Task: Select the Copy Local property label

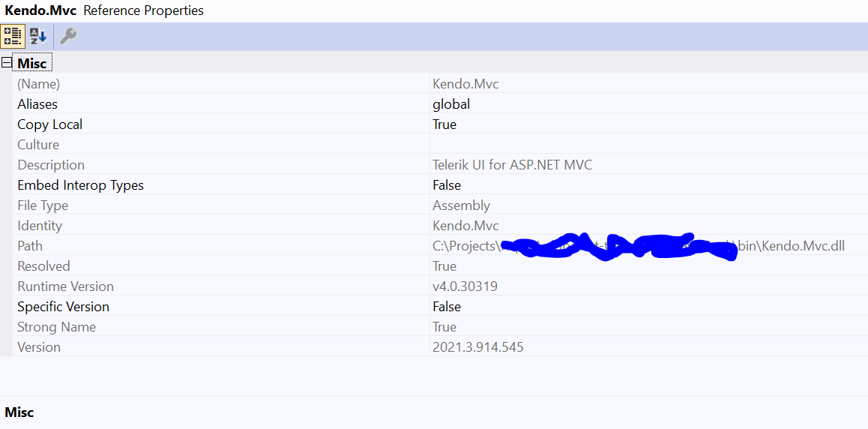Action: click(x=50, y=124)
